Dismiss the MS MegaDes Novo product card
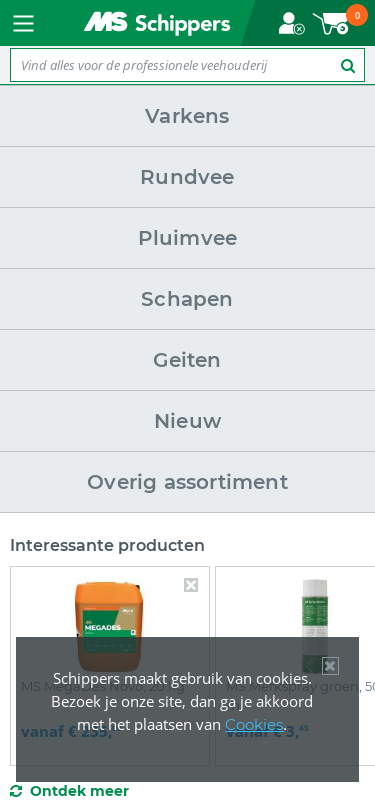Screen dimensions: 375x812 coord(191,585)
